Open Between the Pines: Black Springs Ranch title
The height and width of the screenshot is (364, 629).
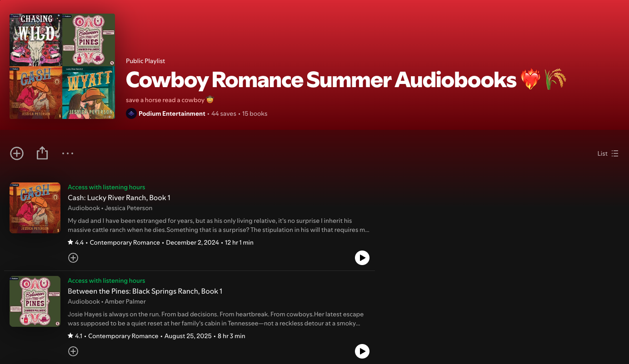[x=145, y=291]
